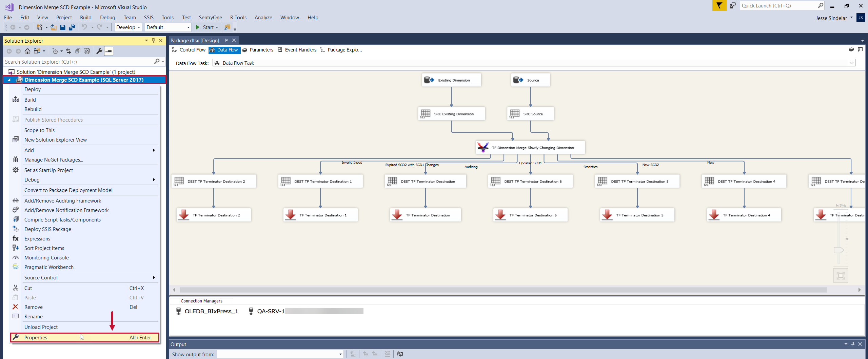Click the green Start debugging button
This screenshot has height=359, width=868.
(198, 27)
